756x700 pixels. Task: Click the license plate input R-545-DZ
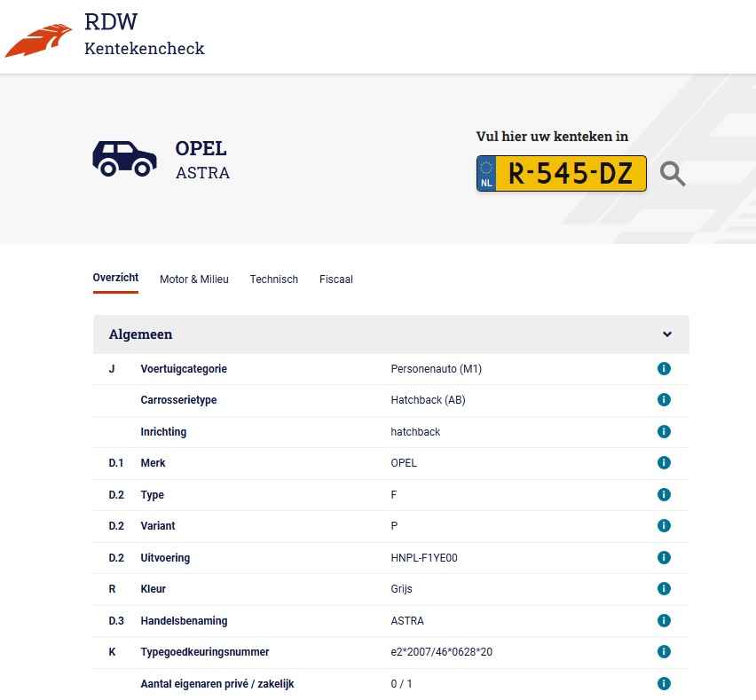pos(570,174)
